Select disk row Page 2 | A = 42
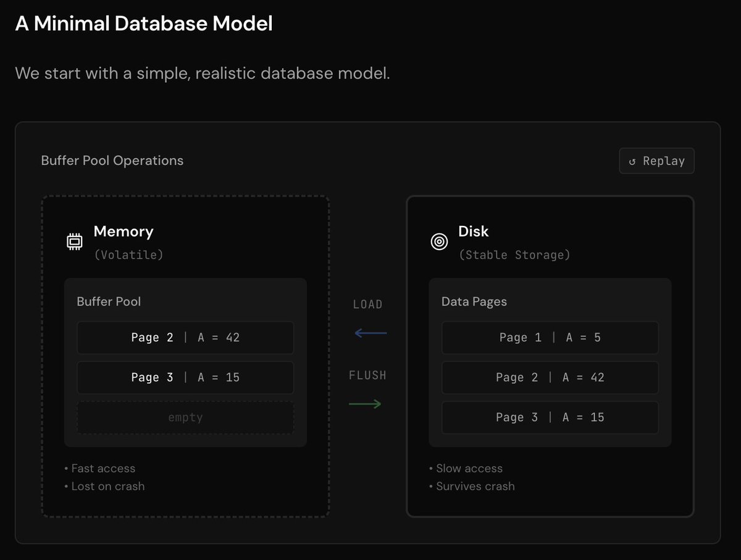 tap(550, 377)
